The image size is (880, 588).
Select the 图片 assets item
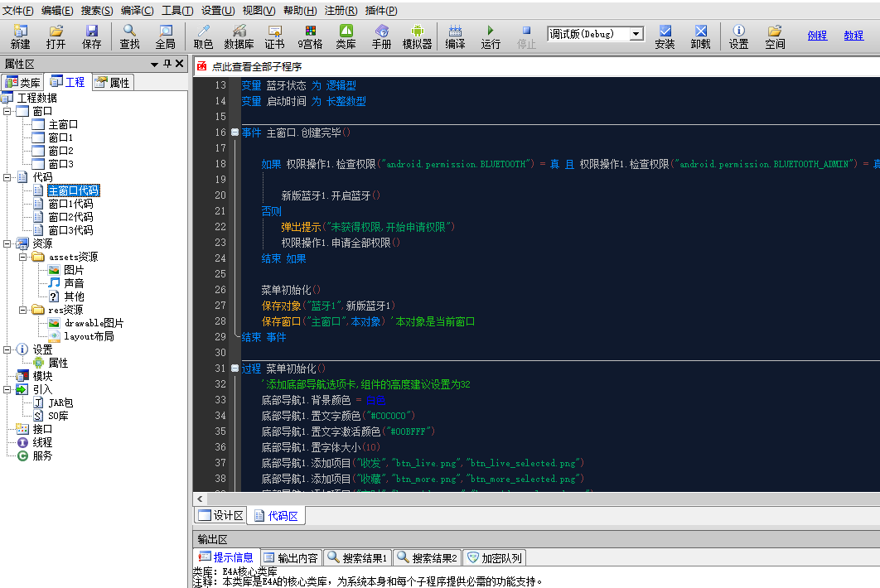(x=74, y=270)
